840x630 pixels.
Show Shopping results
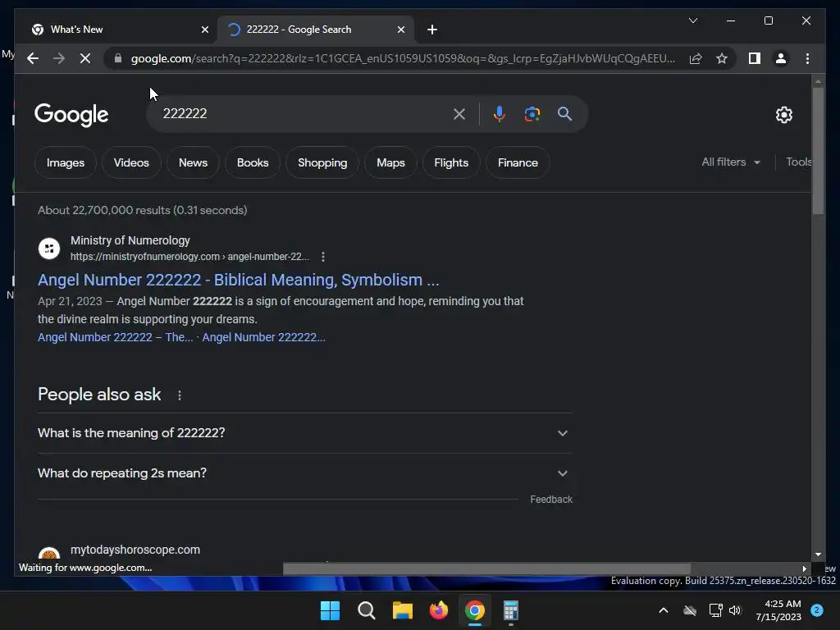(x=322, y=162)
